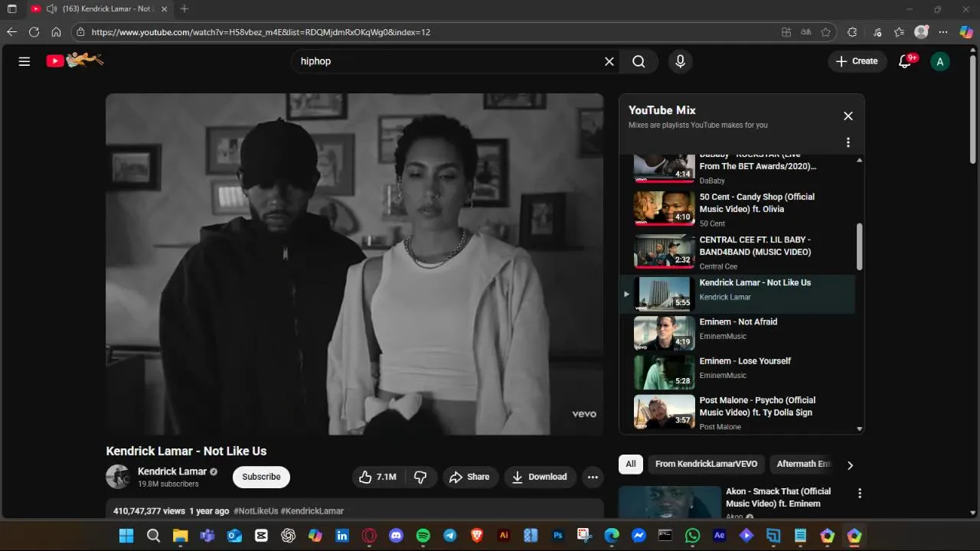
Task: Share the Not Like Us video
Action: 469,477
